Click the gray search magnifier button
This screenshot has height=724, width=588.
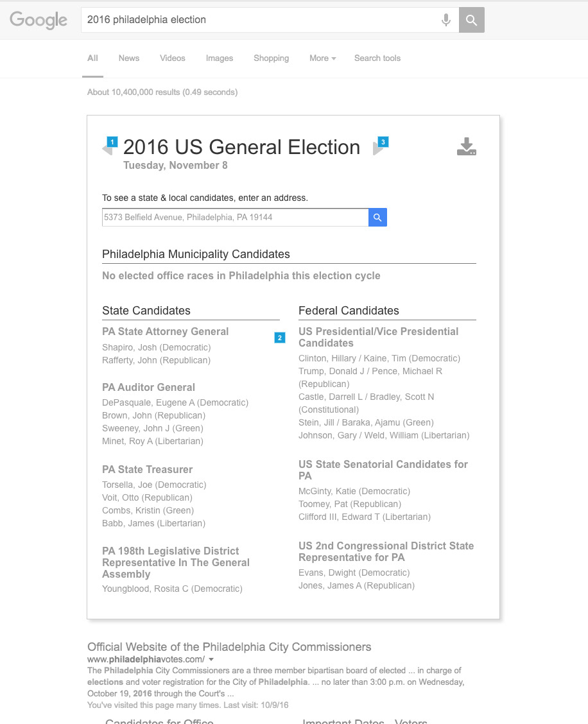tap(472, 20)
